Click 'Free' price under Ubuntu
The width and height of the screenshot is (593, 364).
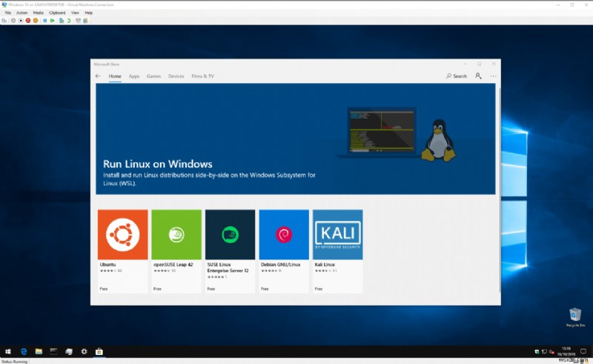[x=104, y=288]
